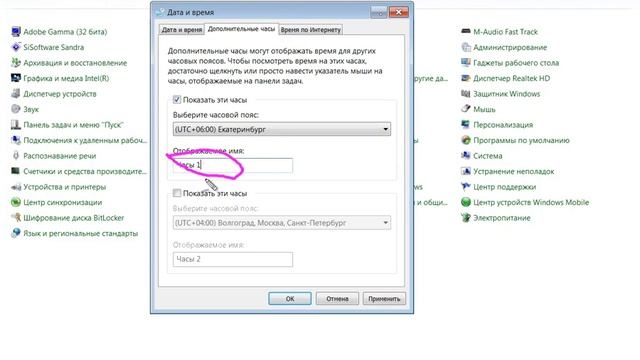Viewport: 640px width, 360px height.
Task: Click the SiSoftware Sandra icon
Action: [x=16, y=47]
